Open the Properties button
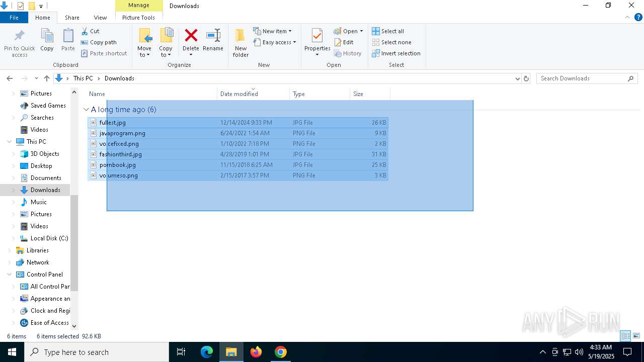Image resolution: width=644 pixels, height=362 pixels. point(317,42)
